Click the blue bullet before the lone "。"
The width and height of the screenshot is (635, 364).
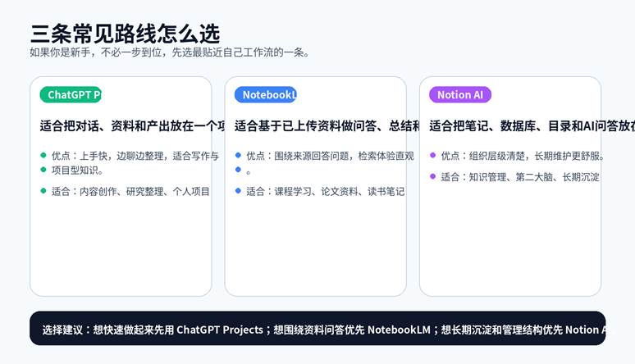(238, 170)
